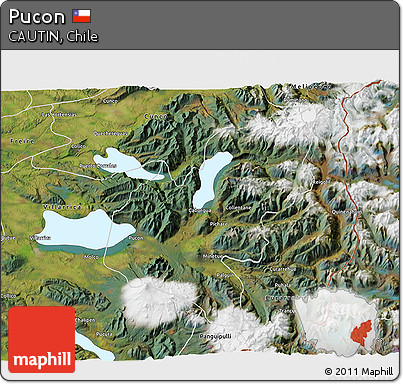This screenshot has width=403, height=384.
Task: Click the 'Challupen' map label
Action: (x=85, y=320)
